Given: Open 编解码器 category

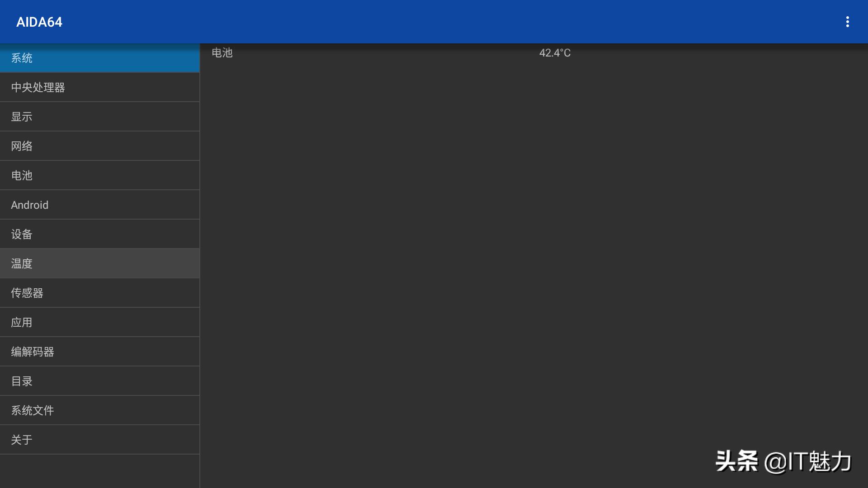Looking at the screenshot, I should tap(99, 352).
